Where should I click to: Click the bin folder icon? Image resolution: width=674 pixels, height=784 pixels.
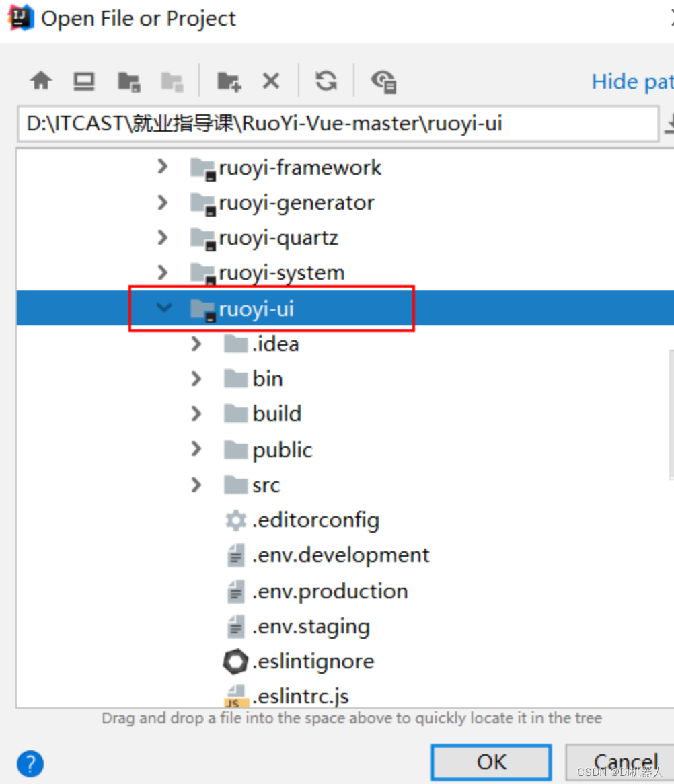[235, 379]
